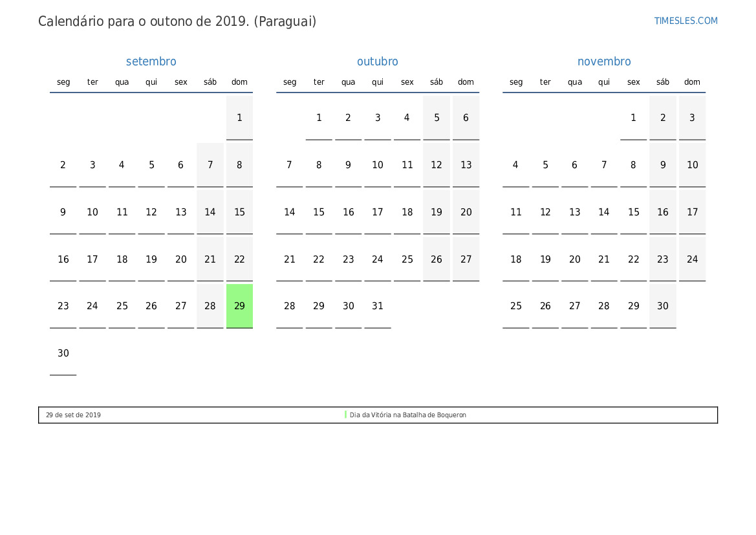The width and height of the screenshot is (756, 535).
Task: Select October 1 Tuesday cell
Action: pos(319,118)
